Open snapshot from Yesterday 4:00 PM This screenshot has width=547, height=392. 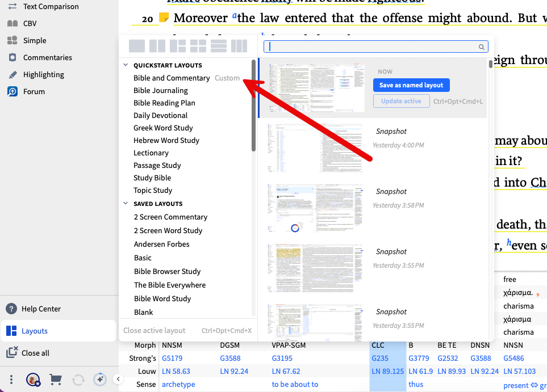tap(315, 148)
